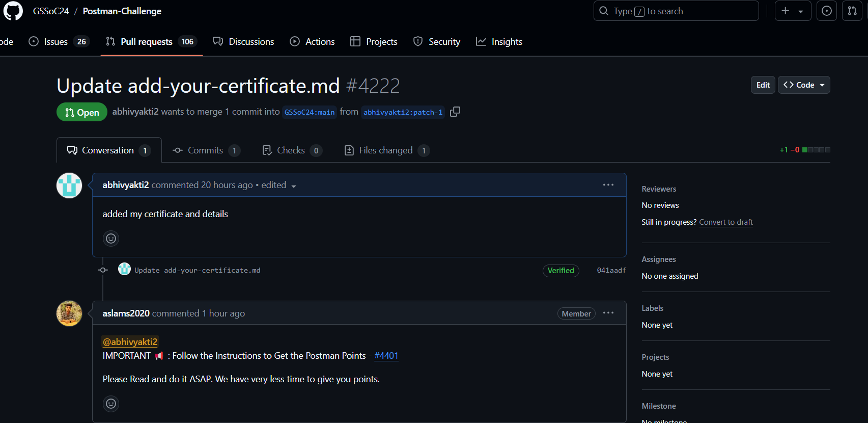Open the Projects tab
The image size is (868, 423).
click(374, 42)
